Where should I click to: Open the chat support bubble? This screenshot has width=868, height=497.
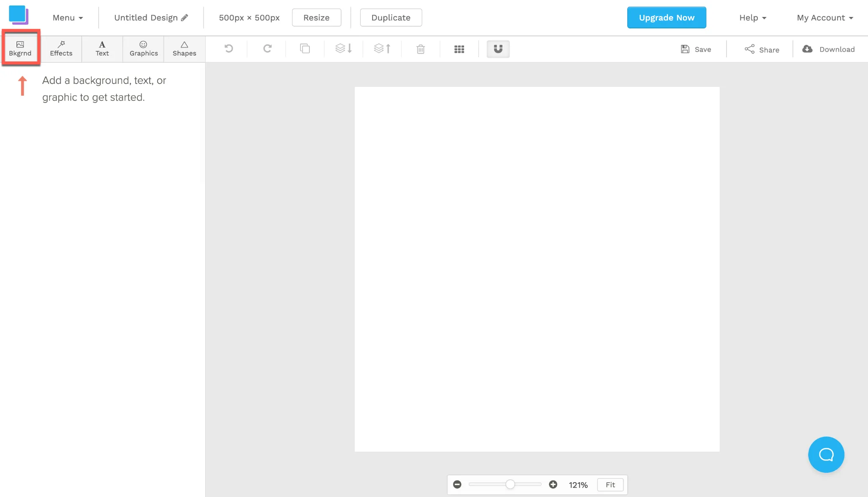826,455
